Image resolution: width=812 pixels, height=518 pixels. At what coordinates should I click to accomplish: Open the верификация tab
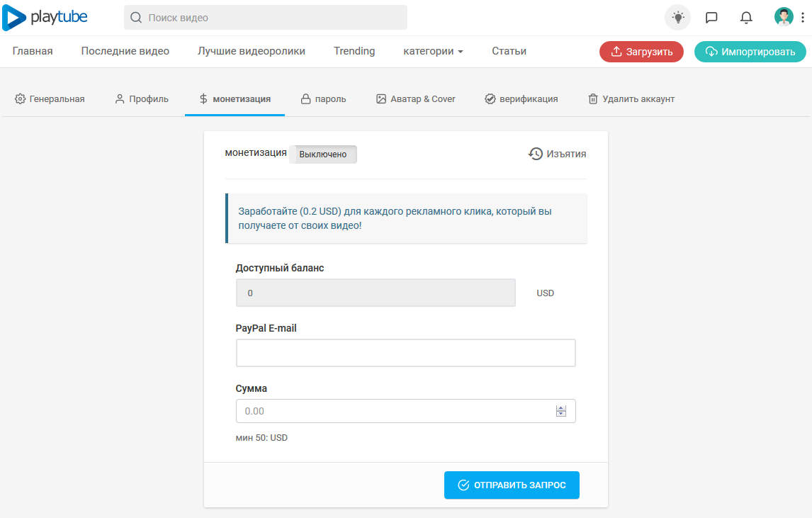tap(521, 99)
